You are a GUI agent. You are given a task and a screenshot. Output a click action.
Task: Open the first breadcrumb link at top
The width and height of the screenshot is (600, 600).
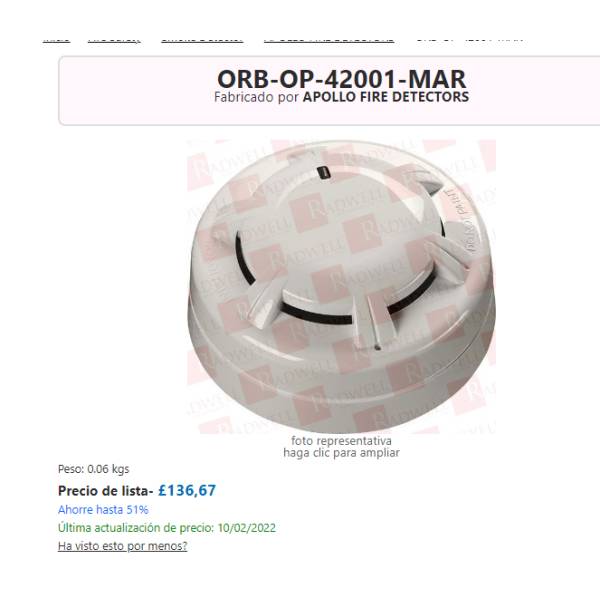click(x=56, y=39)
